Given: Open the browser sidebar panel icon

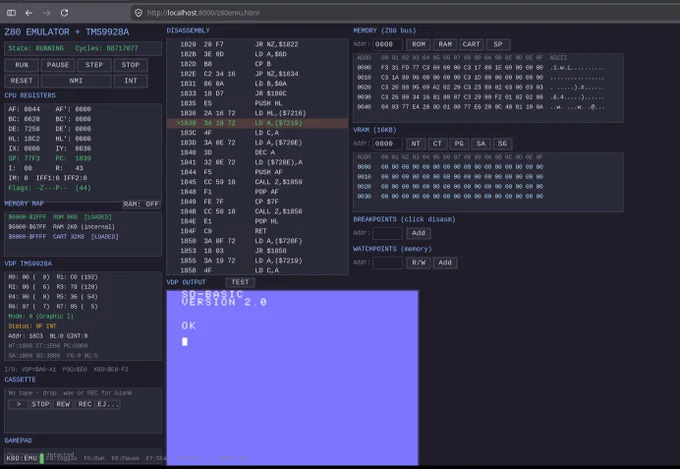Looking at the screenshot, I should click(x=11, y=13).
